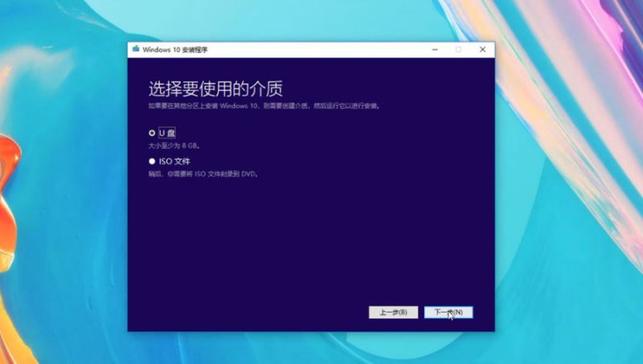Click the text 大小至少为 8 GB
The image size is (643, 364).
point(174,145)
